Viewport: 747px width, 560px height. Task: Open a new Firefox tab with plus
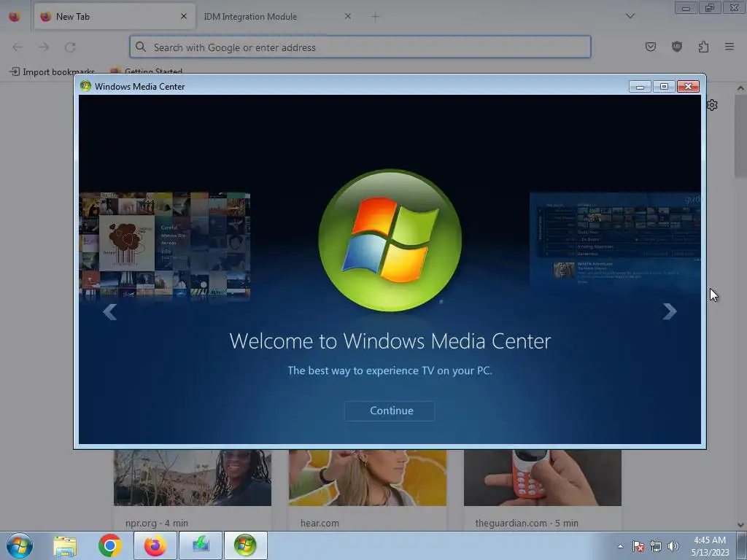point(376,17)
